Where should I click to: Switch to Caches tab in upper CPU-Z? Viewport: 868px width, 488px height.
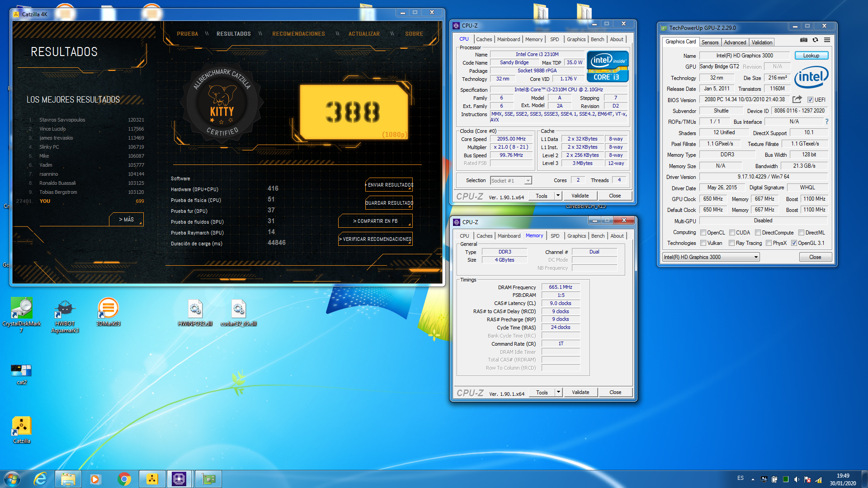pos(484,39)
